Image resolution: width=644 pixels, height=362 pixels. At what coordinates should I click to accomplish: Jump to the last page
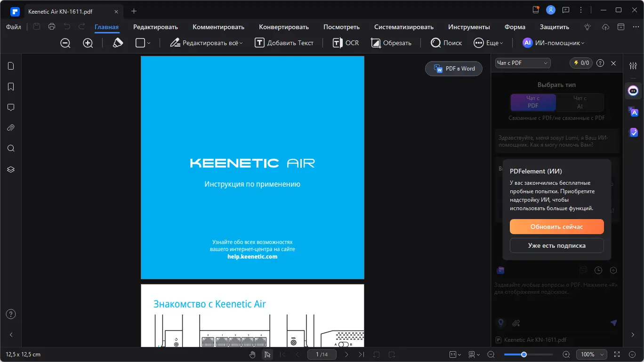click(362, 354)
